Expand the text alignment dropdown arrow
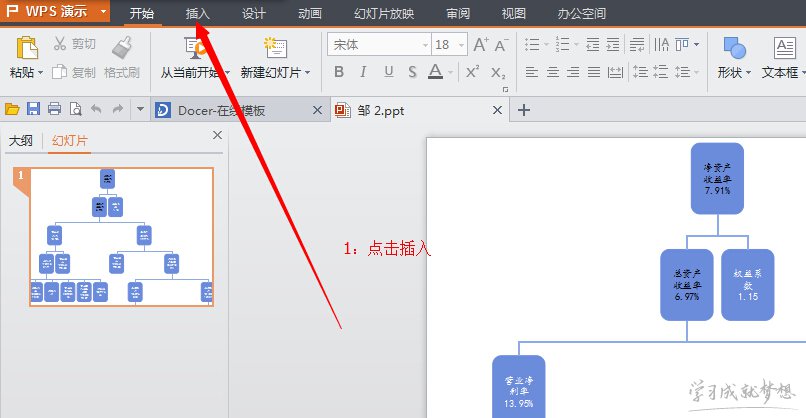The image size is (806, 418). point(697,45)
